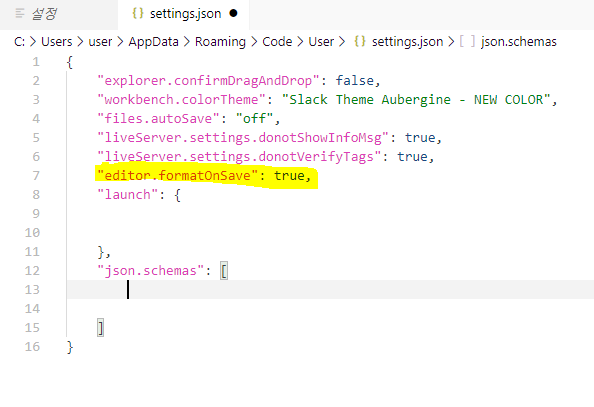Click the "Slack Theme Aubergine - NEW COLOR" value
The height and width of the screenshot is (407, 594).
pyautogui.click(x=416, y=100)
